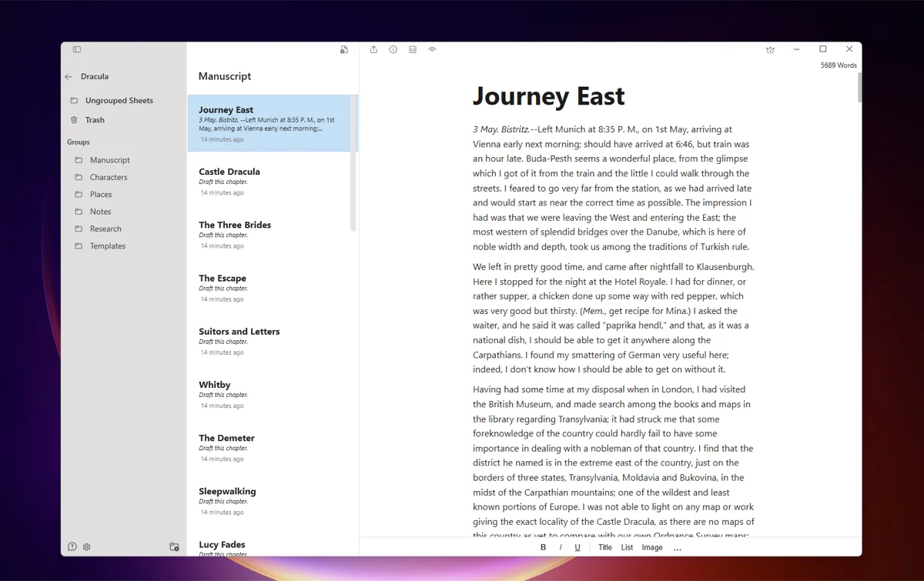Open the share/export icon
Screen dimensions: 924x581
coord(373,49)
